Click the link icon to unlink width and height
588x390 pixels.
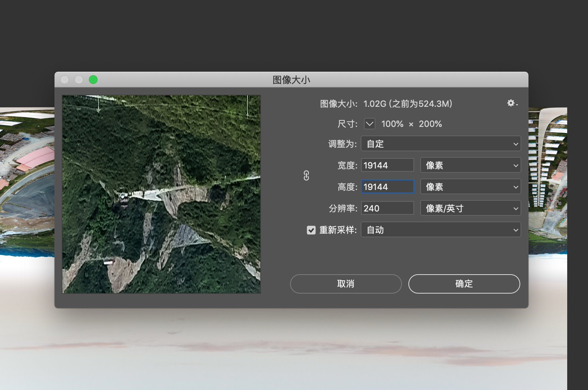click(306, 176)
